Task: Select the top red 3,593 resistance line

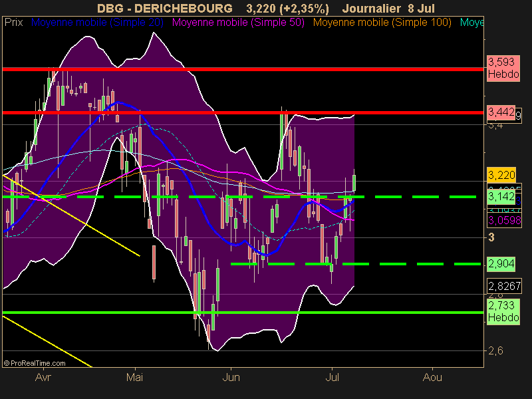Action: click(243, 69)
